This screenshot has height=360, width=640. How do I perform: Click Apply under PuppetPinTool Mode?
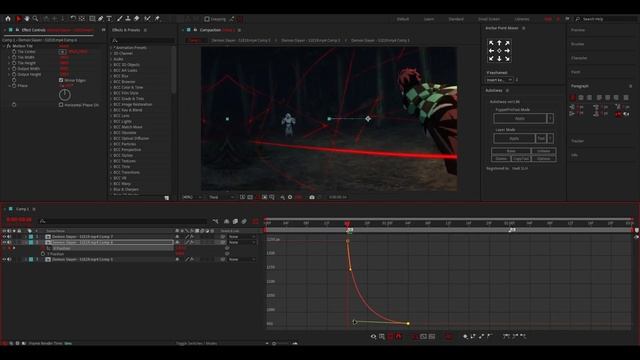(x=520, y=118)
